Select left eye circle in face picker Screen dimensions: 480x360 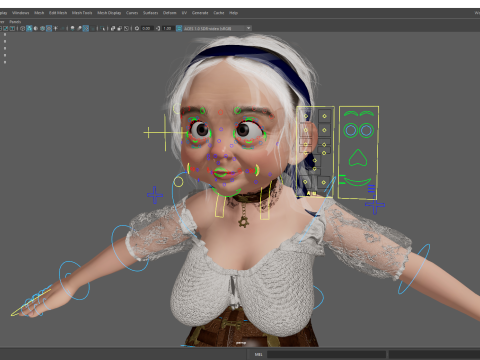351,130
